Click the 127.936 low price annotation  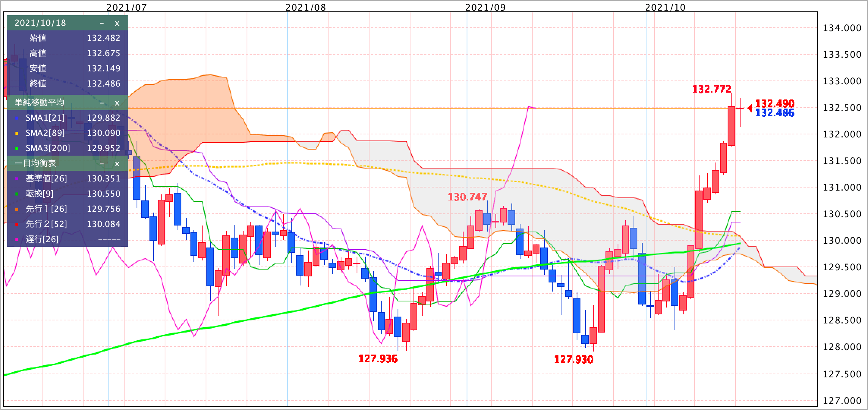[378, 359]
